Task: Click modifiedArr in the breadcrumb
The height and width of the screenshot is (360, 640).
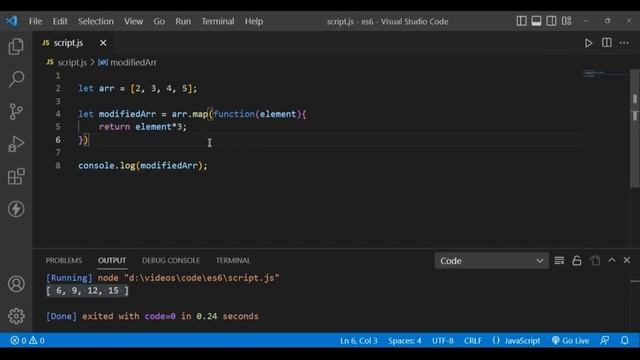Action: click(x=133, y=62)
